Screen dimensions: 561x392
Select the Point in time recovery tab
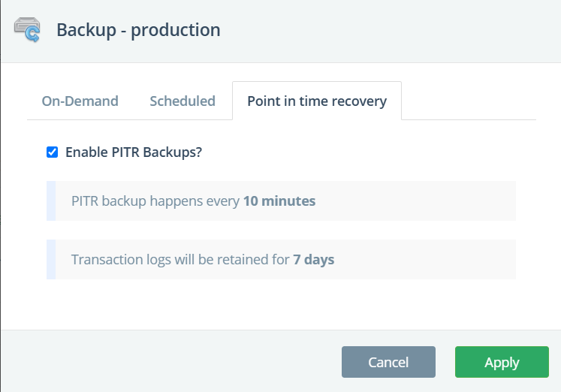click(317, 101)
